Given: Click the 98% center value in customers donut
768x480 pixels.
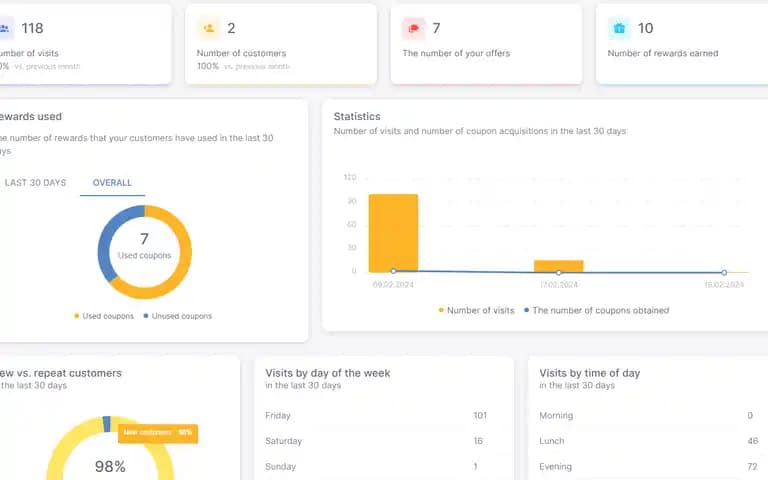Looking at the screenshot, I should [110, 466].
